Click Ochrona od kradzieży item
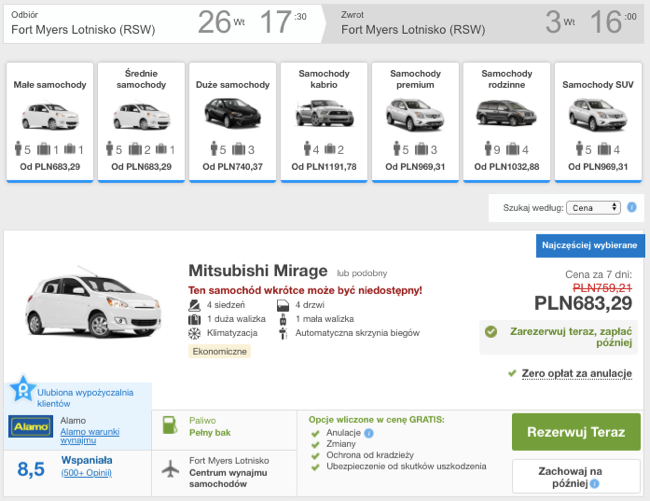Viewport: 650px width, 501px height. pyautogui.click(x=370, y=455)
